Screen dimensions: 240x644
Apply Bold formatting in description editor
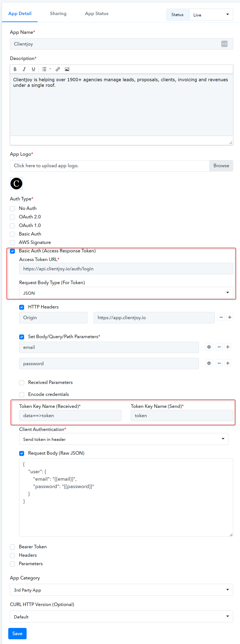[x=15, y=69]
